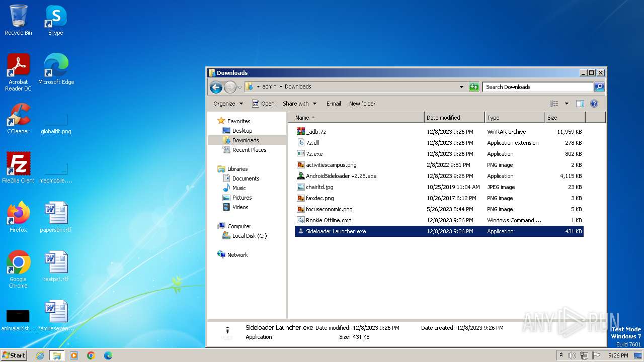
Task: Click the Search Downloads field
Action: [537, 87]
